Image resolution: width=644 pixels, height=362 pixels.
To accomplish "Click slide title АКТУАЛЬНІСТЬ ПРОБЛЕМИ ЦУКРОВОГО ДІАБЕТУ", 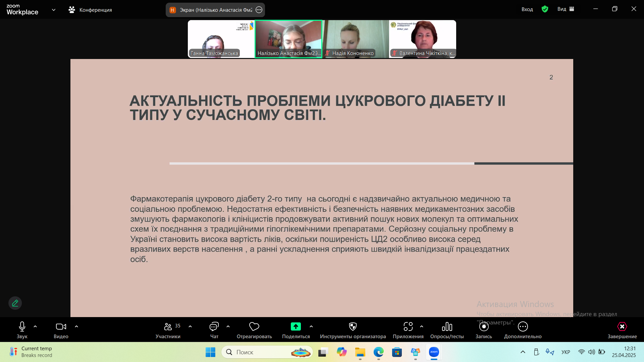I will [318, 108].
